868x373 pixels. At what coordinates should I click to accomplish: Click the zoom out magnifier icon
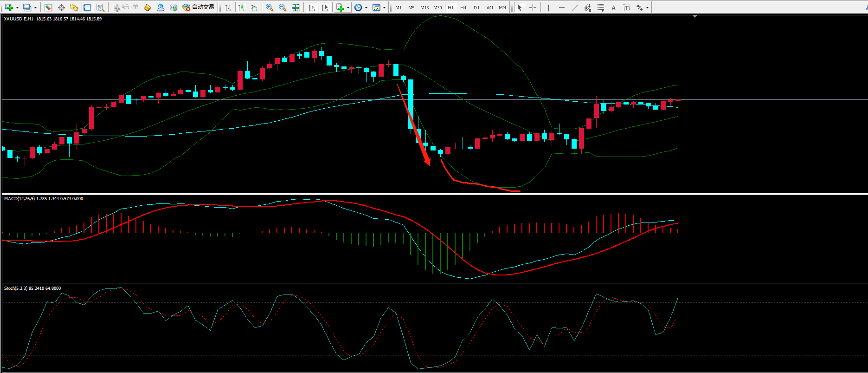tap(283, 7)
